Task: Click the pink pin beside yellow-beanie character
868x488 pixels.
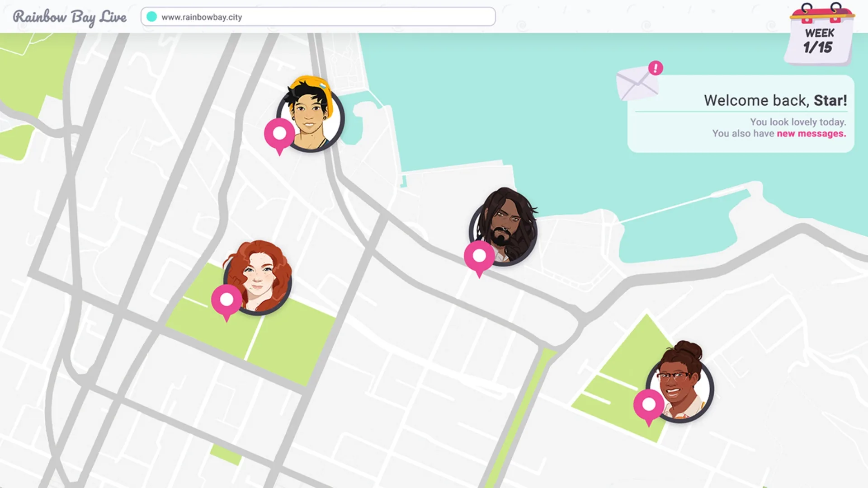Action: pos(279,134)
